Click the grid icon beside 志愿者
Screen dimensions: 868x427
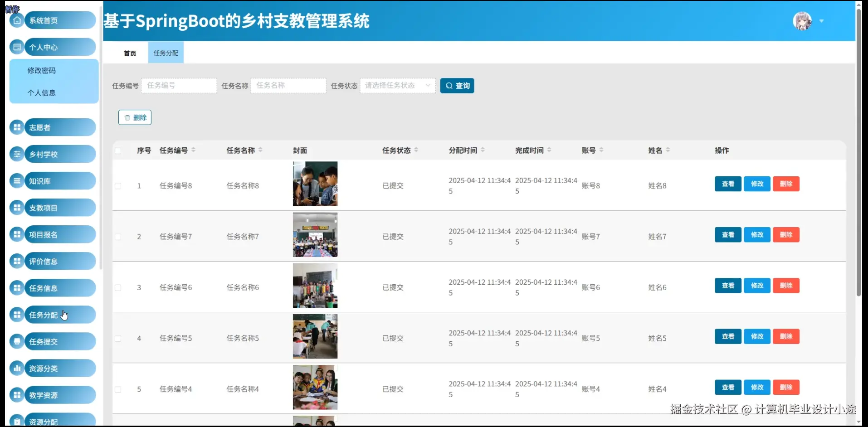(x=17, y=127)
